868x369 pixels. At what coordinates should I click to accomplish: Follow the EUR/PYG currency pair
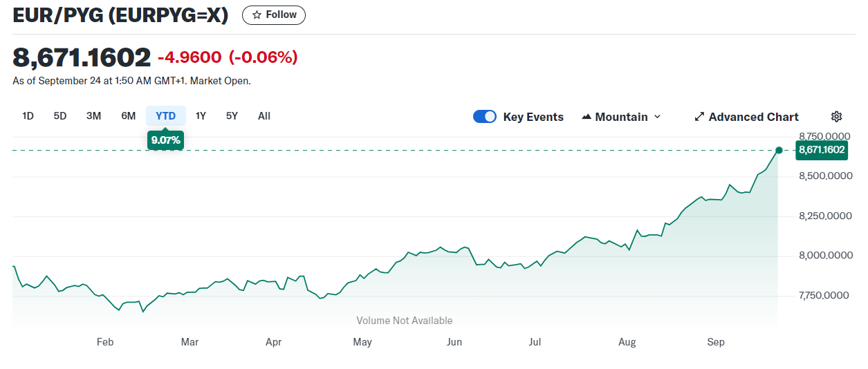click(274, 15)
